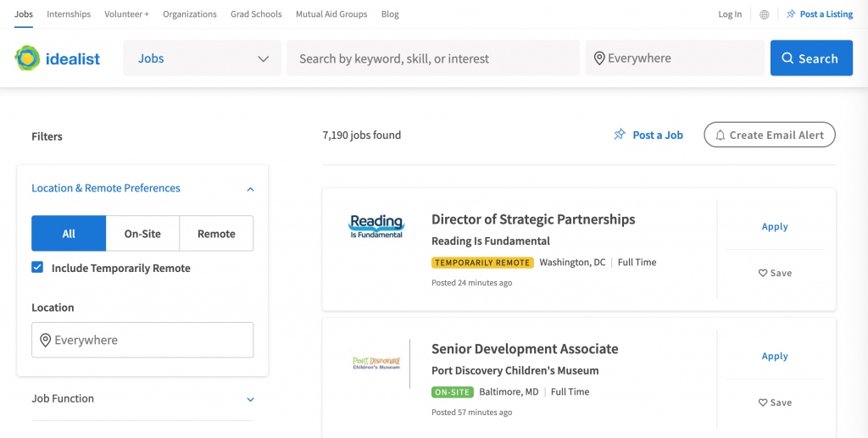Click the ON-SITE badge

(453, 392)
